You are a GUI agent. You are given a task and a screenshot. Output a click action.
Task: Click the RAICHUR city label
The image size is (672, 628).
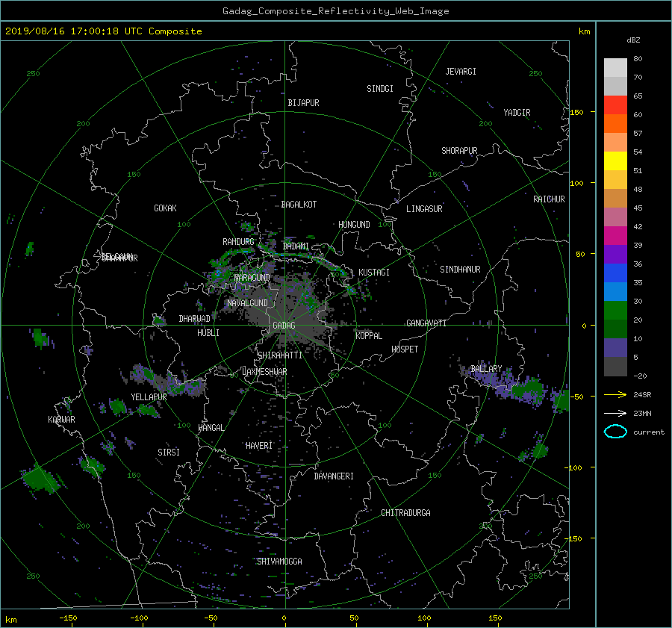[549, 199]
